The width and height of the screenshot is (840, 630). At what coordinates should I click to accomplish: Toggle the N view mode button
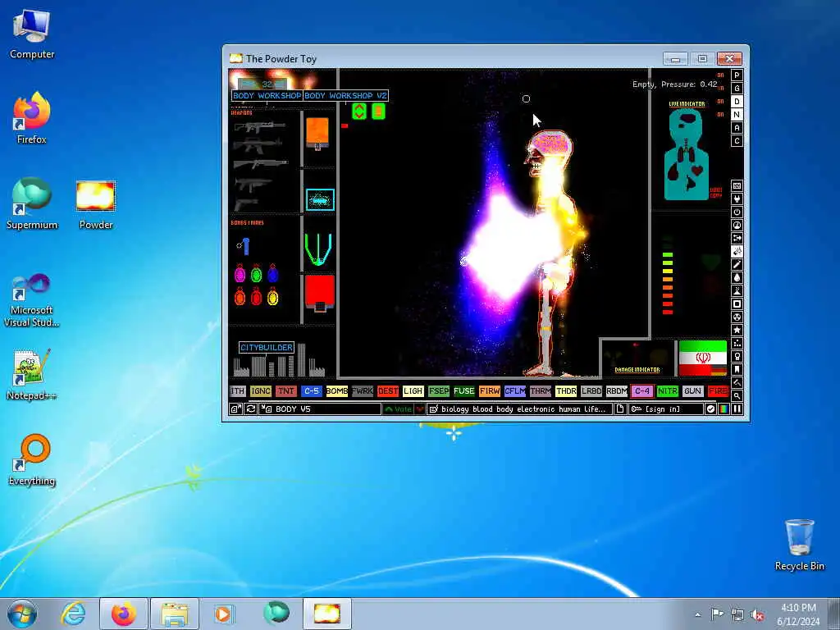[737, 115]
